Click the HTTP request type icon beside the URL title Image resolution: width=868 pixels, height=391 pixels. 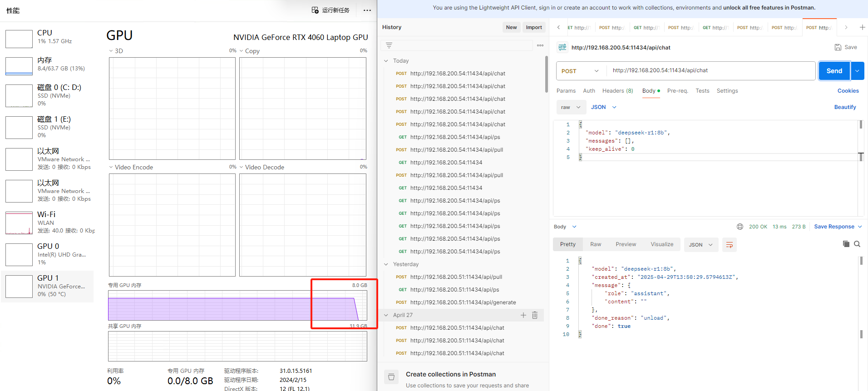562,47
